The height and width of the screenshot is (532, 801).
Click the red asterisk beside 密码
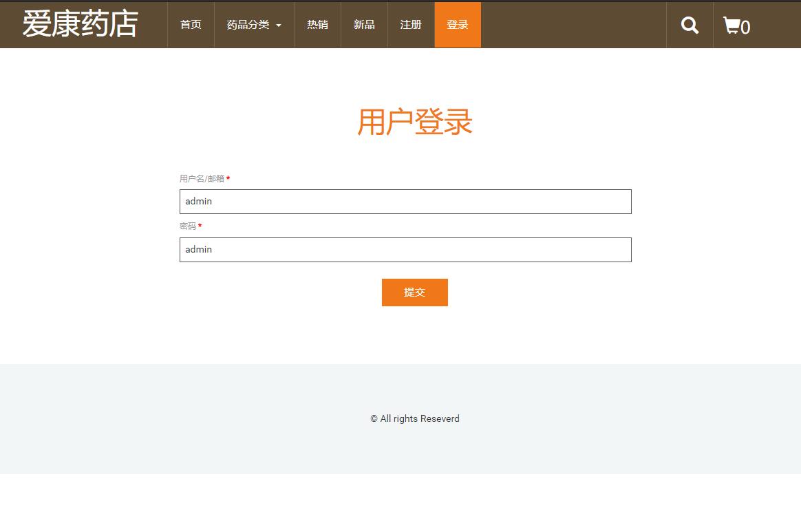(x=200, y=226)
